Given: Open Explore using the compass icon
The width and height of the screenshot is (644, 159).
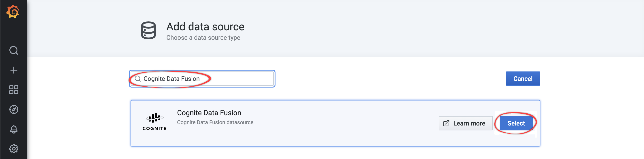Looking at the screenshot, I should pyautogui.click(x=14, y=109).
